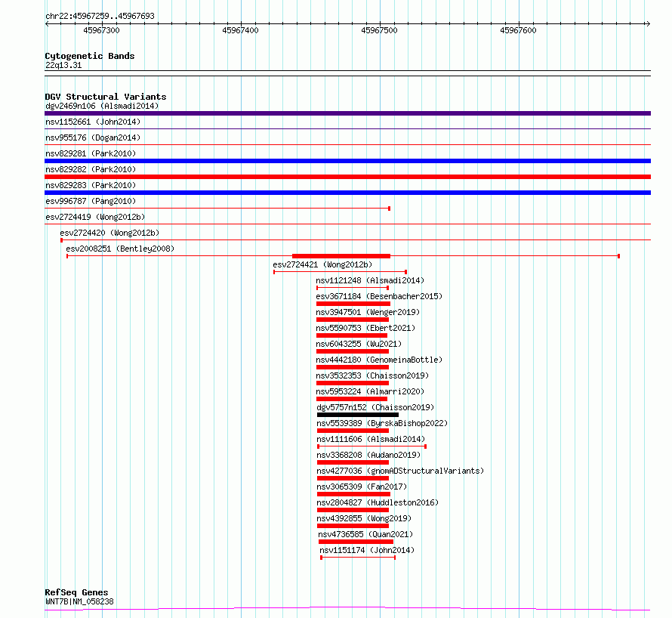Click the 22q13.31 band label
The width and height of the screenshot is (672, 618).
(x=63, y=65)
